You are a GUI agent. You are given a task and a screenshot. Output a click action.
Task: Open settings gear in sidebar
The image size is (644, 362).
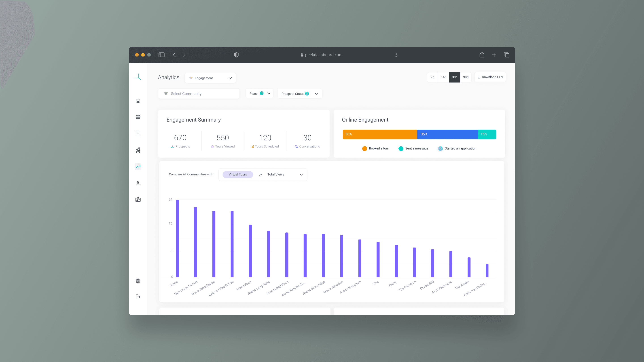[138, 281]
